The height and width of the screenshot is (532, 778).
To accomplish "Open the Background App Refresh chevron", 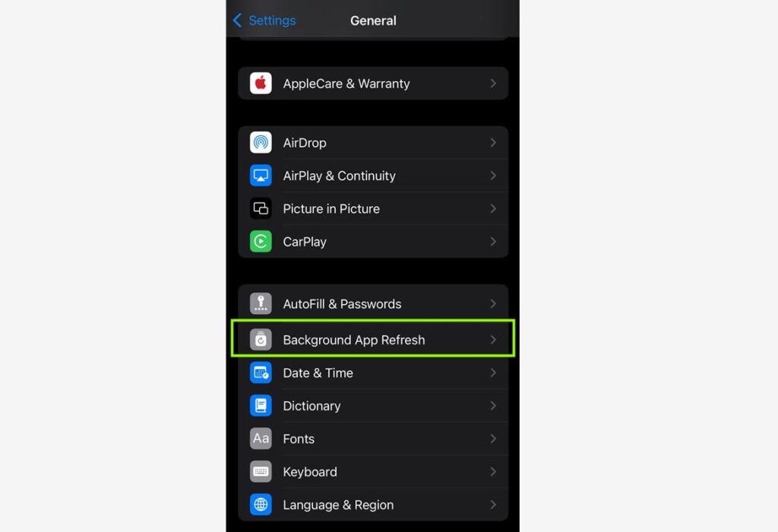I will pyautogui.click(x=493, y=340).
